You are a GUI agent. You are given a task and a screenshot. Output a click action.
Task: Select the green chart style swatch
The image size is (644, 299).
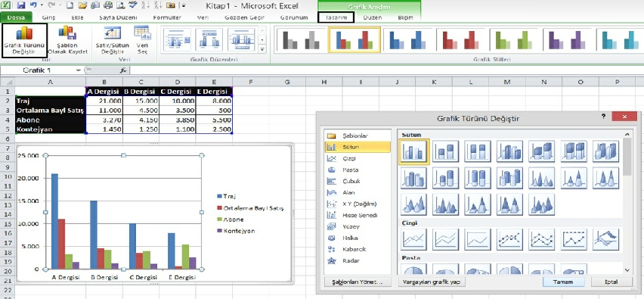(515, 40)
